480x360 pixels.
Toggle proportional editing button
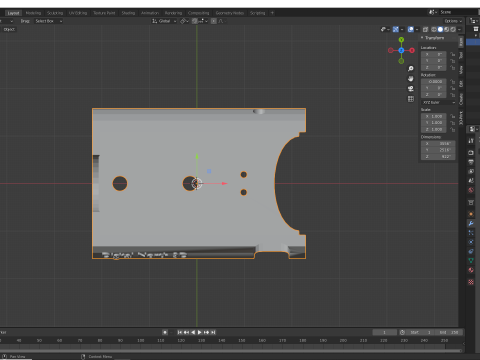coord(214,21)
